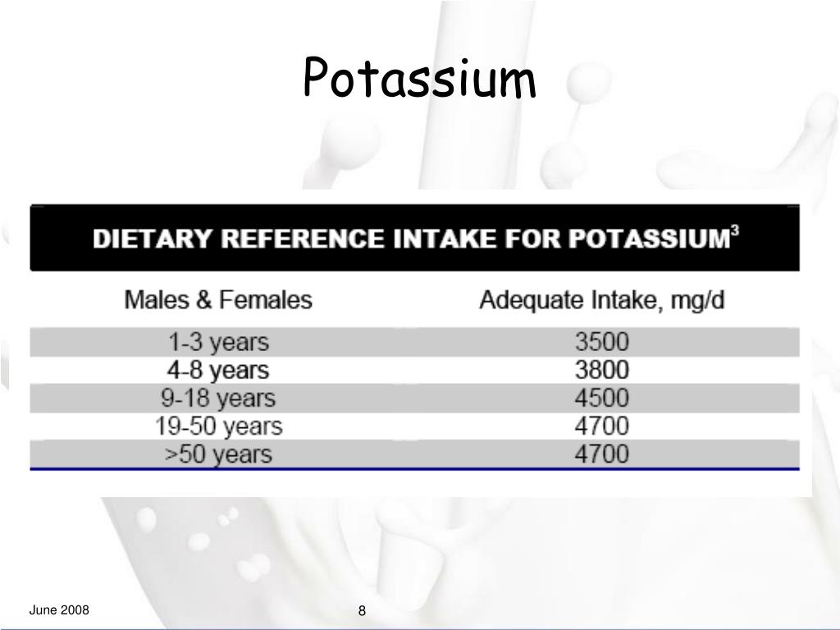The image size is (840, 630).
Task: Click the value 3500 for 1-3 years
Action: pos(601,342)
